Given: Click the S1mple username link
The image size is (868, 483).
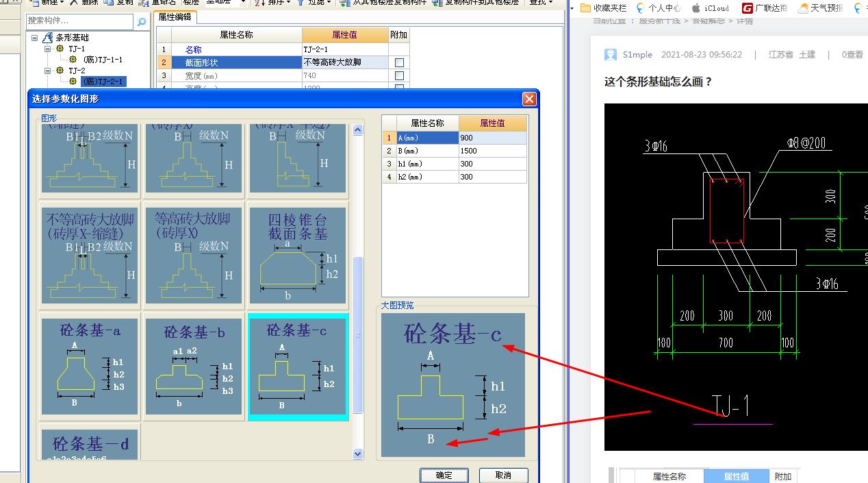Looking at the screenshot, I should 638,55.
